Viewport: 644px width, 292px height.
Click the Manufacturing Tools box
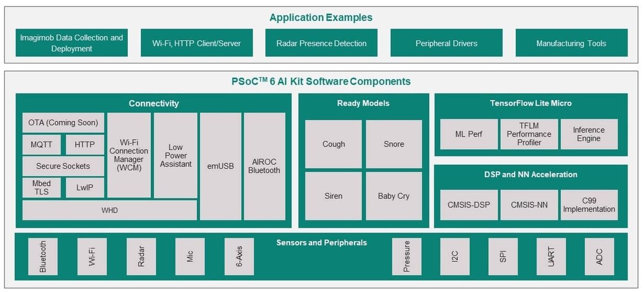pyautogui.click(x=571, y=43)
